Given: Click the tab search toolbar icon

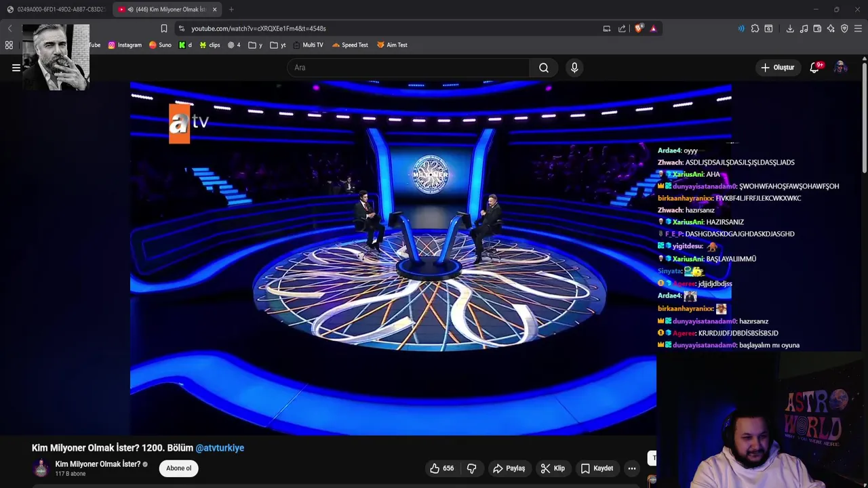Looking at the screenshot, I should tap(768, 28).
